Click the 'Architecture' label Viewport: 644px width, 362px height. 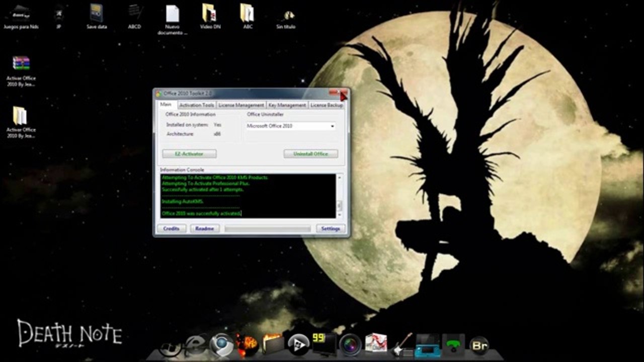pyautogui.click(x=180, y=134)
